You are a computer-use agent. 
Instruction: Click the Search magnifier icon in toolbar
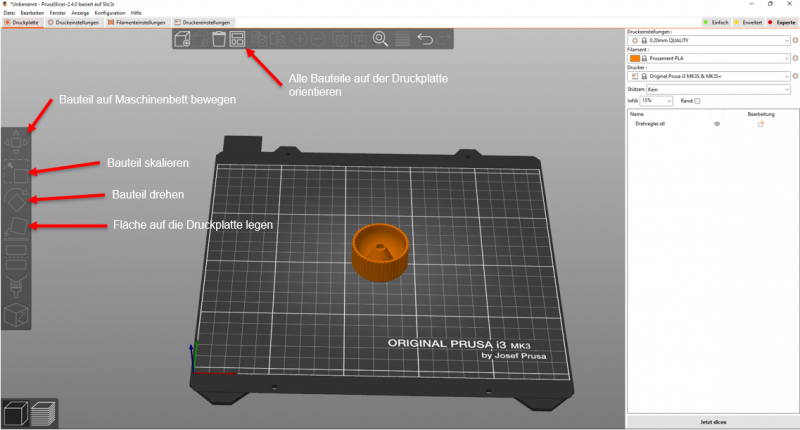coord(380,40)
